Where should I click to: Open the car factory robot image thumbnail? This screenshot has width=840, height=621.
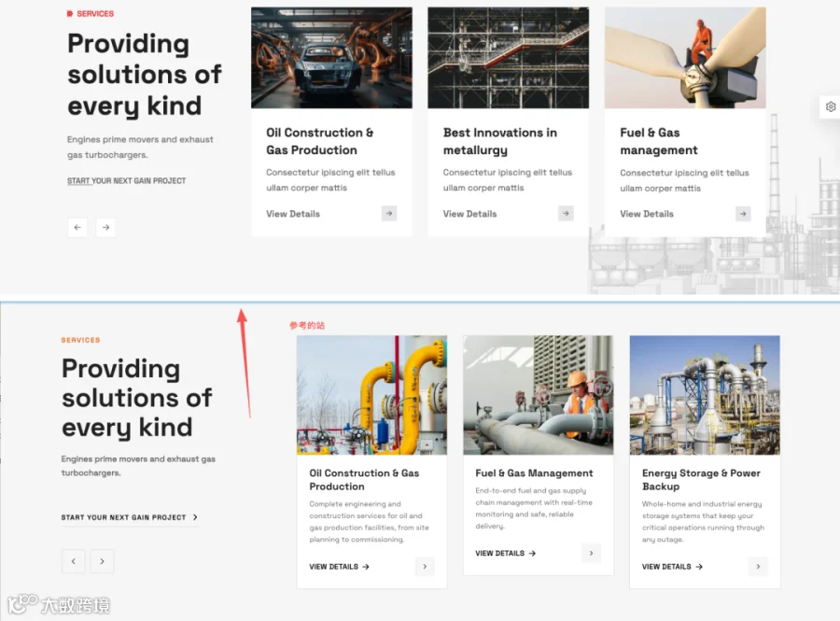pos(331,58)
